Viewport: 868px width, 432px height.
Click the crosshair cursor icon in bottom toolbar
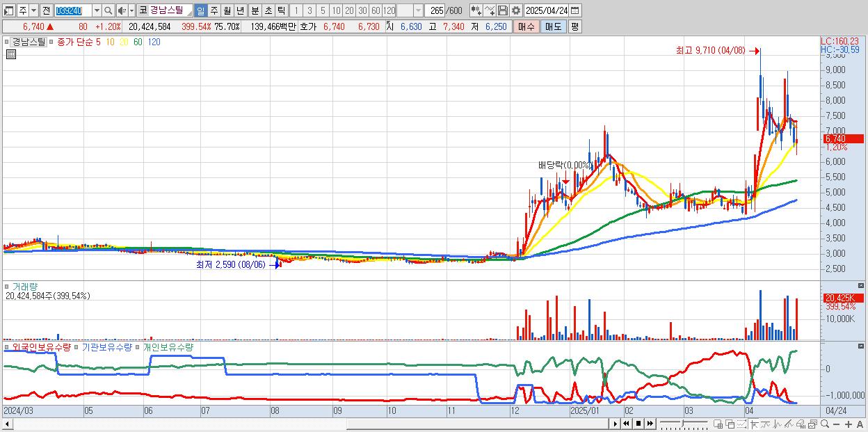coord(755,424)
